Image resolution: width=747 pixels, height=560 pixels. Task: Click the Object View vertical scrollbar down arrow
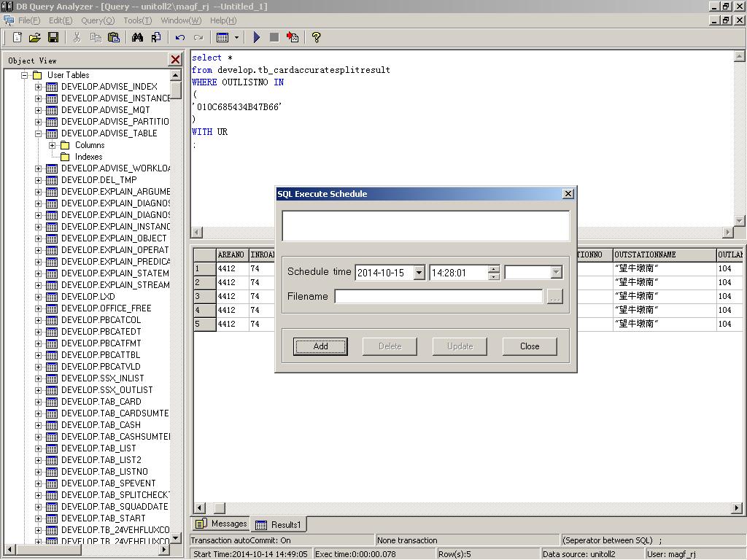[x=176, y=538]
